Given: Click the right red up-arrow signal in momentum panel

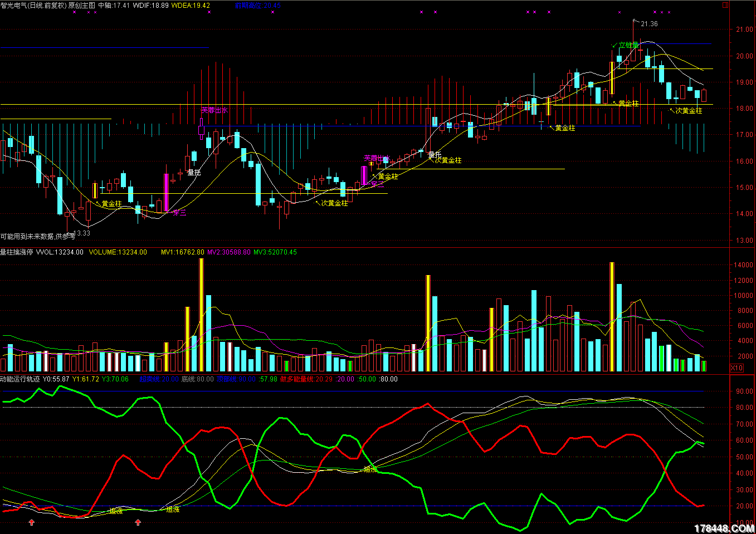Looking at the screenshot, I should [x=138, y=522].
